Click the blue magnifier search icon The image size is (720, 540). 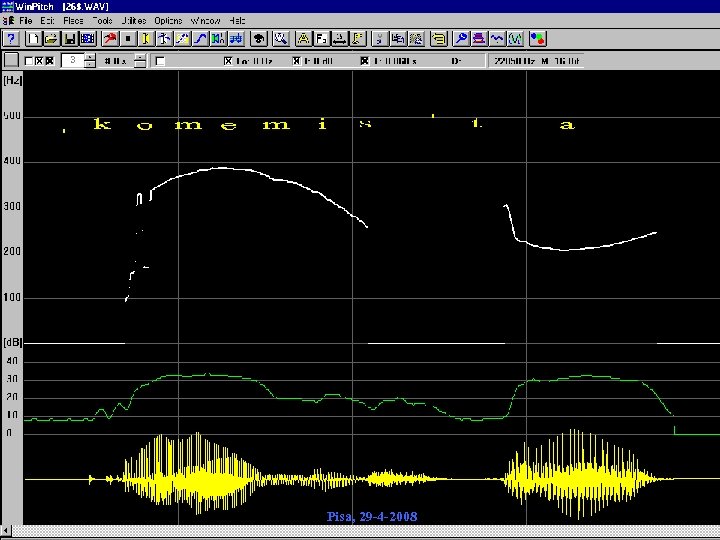pos(461,39)
